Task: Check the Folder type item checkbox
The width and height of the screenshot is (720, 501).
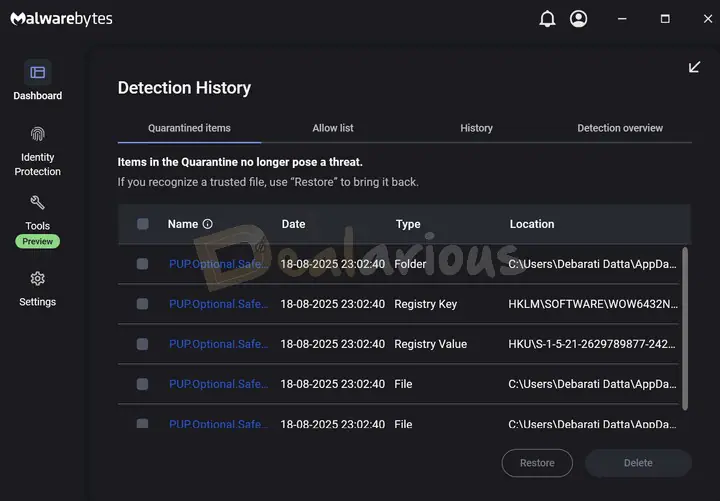Action: (x=142, y=264)
